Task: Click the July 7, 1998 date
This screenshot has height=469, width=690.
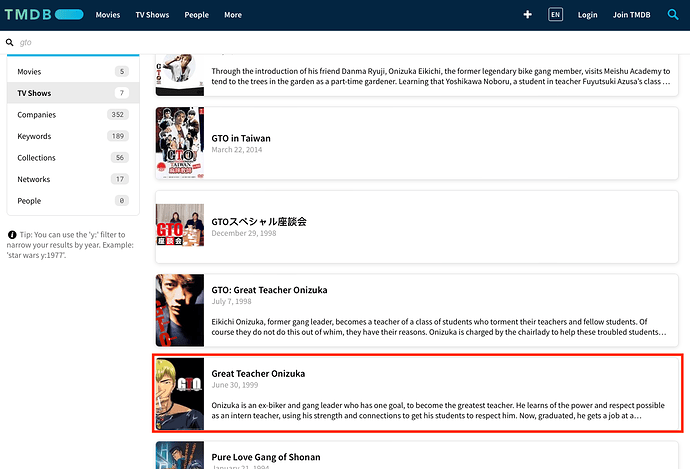Action: [x=231, y=301]
